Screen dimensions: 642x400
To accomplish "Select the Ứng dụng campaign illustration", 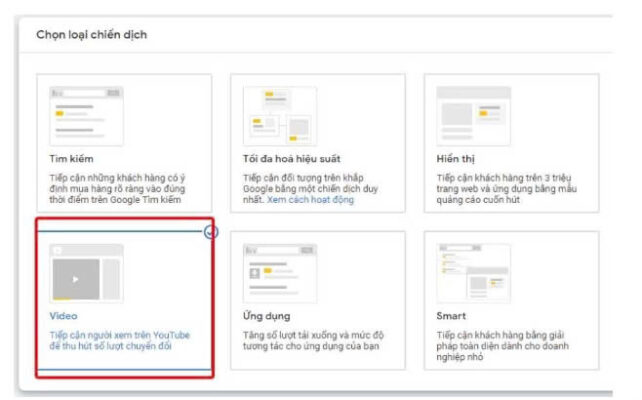I will [280, 273].
